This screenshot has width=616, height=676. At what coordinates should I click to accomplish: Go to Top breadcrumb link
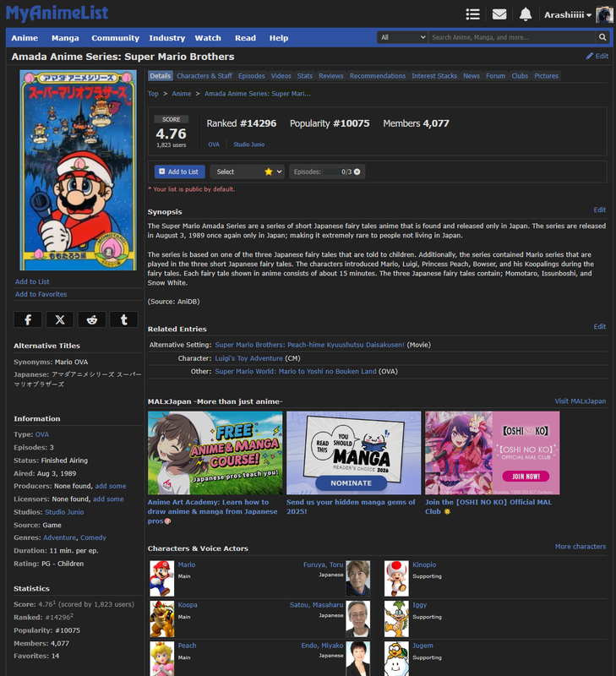coord(153,94)
